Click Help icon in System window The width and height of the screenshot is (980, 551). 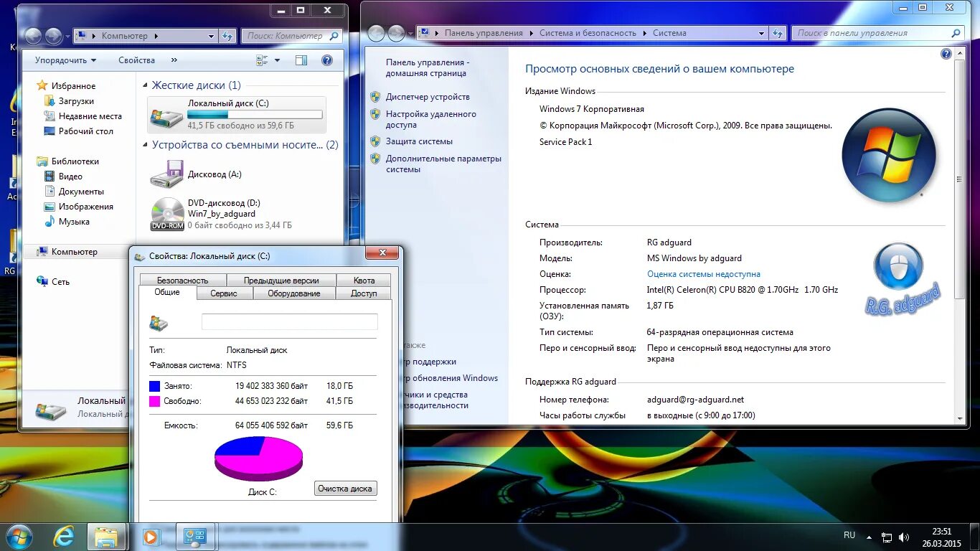point(946,54)
